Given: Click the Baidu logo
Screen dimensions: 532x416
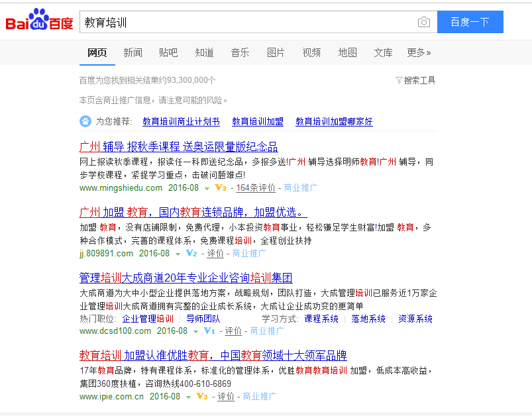Looking at the screenshot, I should tap(39, 22).
